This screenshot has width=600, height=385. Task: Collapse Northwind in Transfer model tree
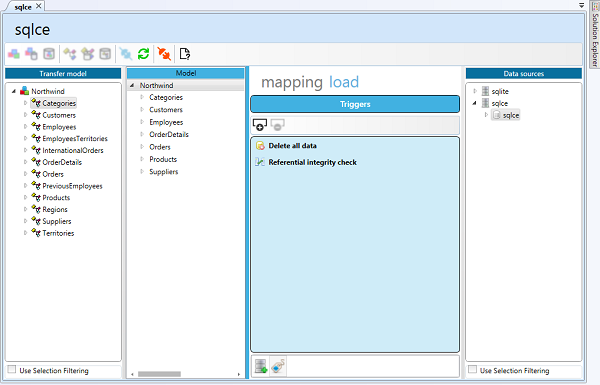coord(14,91)
